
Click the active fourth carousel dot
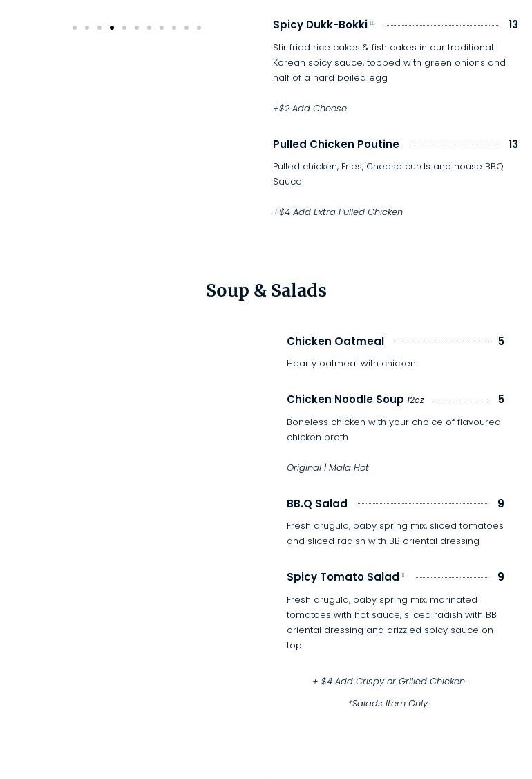coord(112,28)
